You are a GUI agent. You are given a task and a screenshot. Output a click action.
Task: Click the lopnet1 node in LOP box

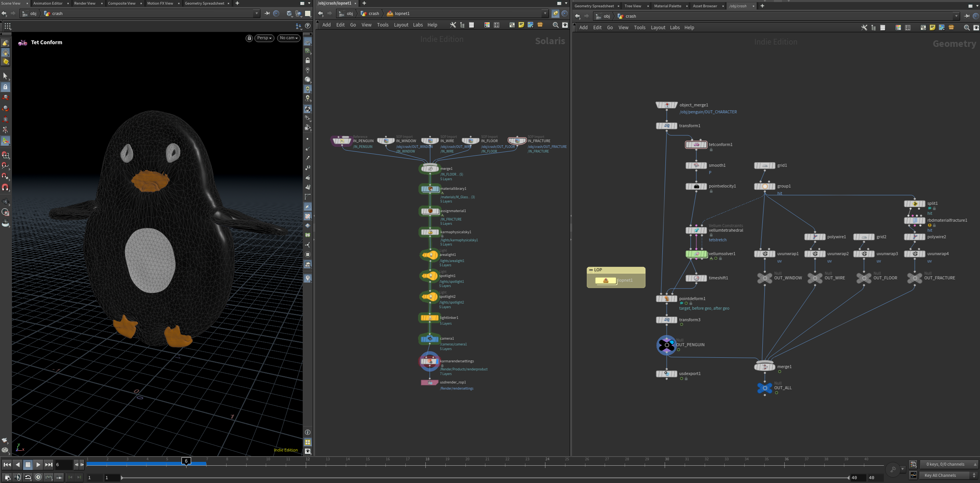pos(606,281)
